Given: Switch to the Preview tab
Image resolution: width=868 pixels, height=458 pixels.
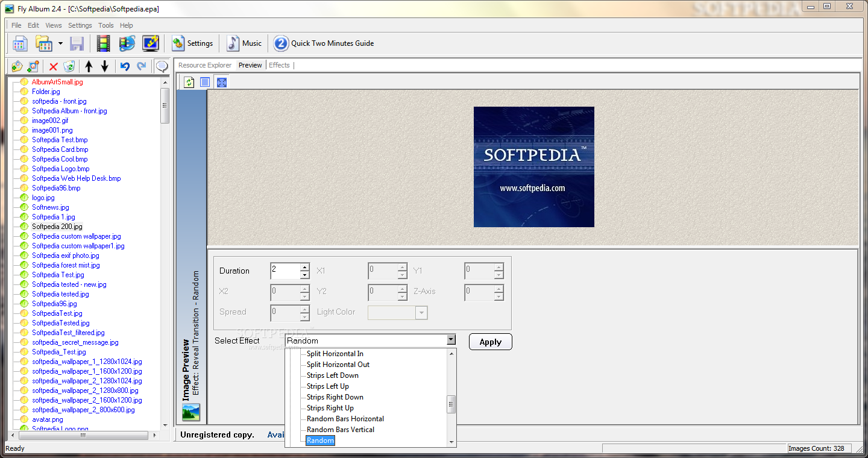Looking at the screenshot, I should tap(250, 65).
